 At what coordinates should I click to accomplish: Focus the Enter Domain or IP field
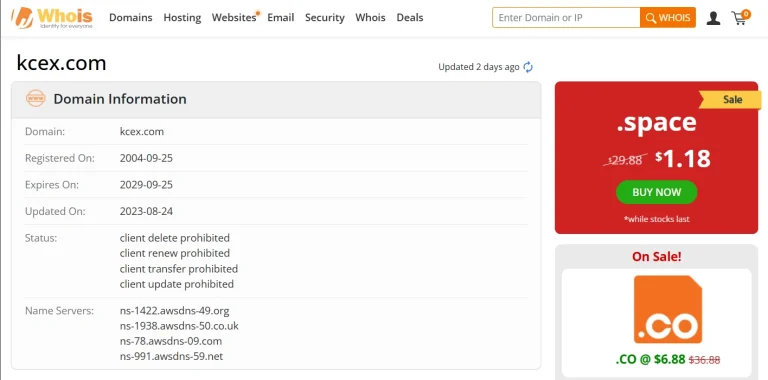tap(566, 18)
